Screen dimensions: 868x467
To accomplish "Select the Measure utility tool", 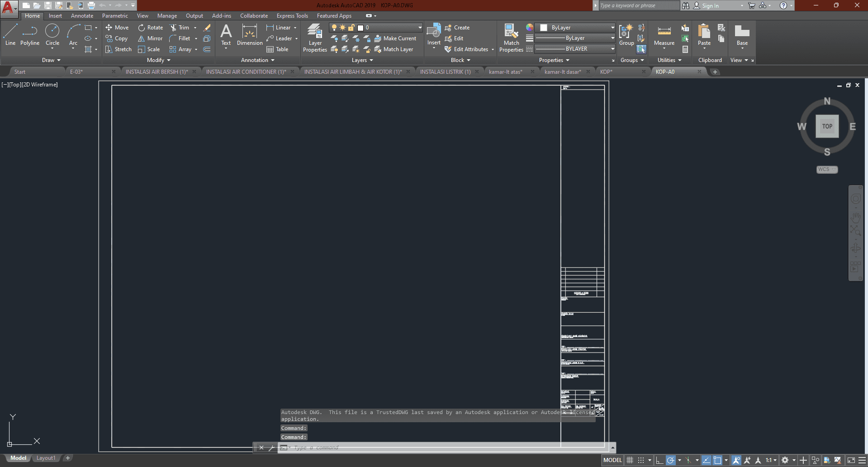I will tap(664, 35).
